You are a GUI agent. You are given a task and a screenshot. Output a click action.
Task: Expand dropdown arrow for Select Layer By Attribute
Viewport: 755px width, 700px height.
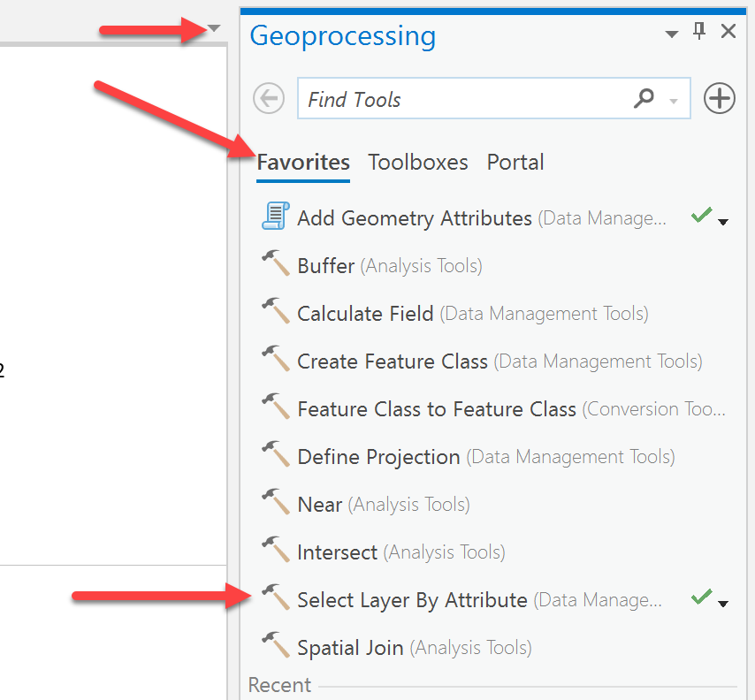[723, 605]
